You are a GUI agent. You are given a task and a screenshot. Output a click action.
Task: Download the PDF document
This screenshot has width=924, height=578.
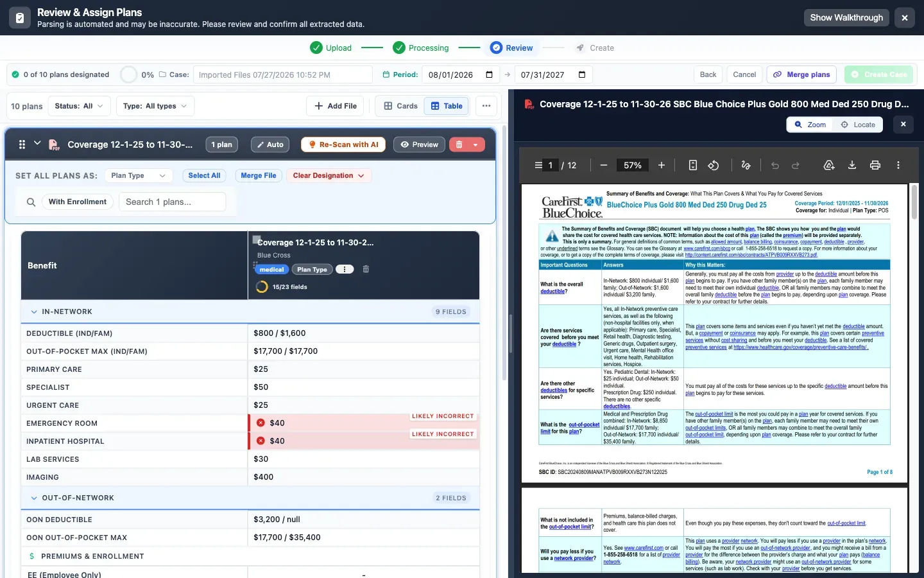pyautogui.click(x=852, y=165)
